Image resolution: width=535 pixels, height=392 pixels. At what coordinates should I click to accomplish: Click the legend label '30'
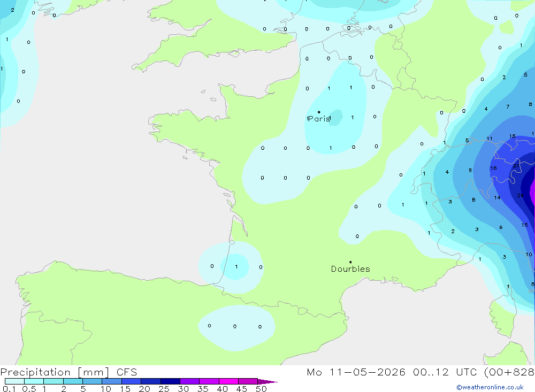point(183,389)
